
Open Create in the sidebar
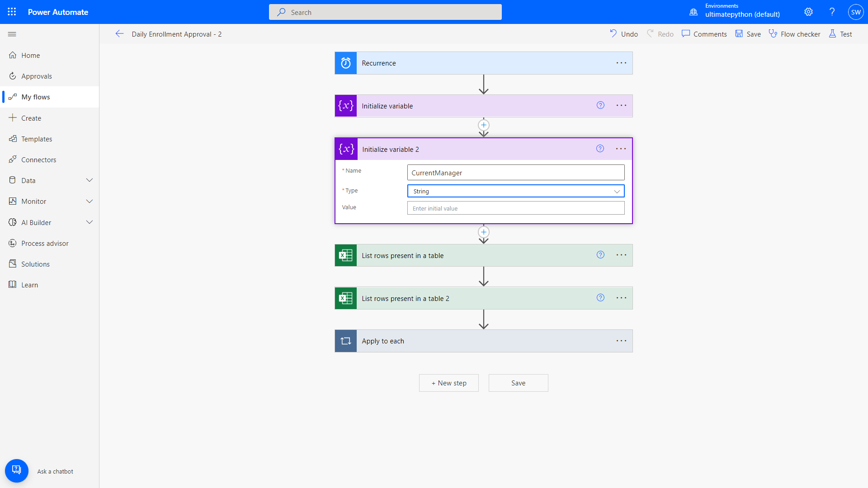(x=50, y=118)
